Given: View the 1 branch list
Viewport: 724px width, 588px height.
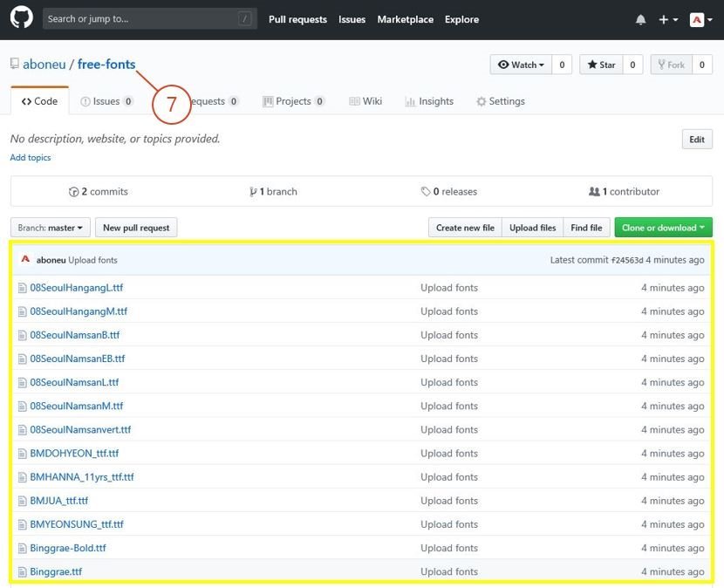Looking at the screenshot, I should point(273,192).
